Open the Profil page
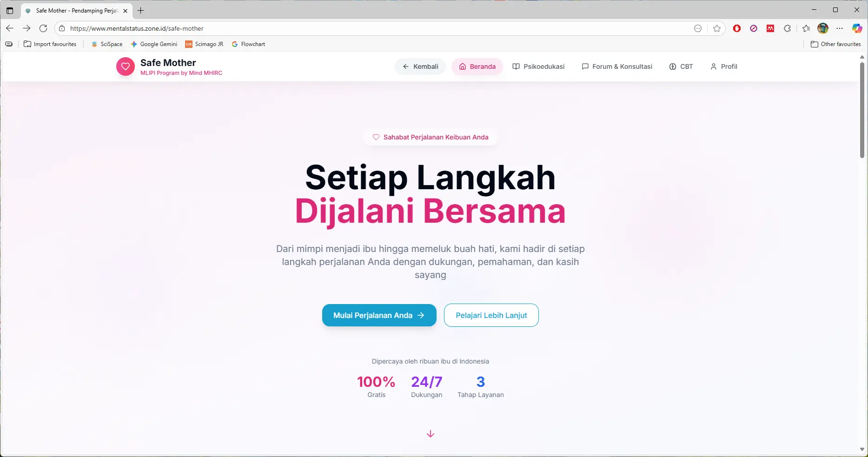 [x=724, y=66]
